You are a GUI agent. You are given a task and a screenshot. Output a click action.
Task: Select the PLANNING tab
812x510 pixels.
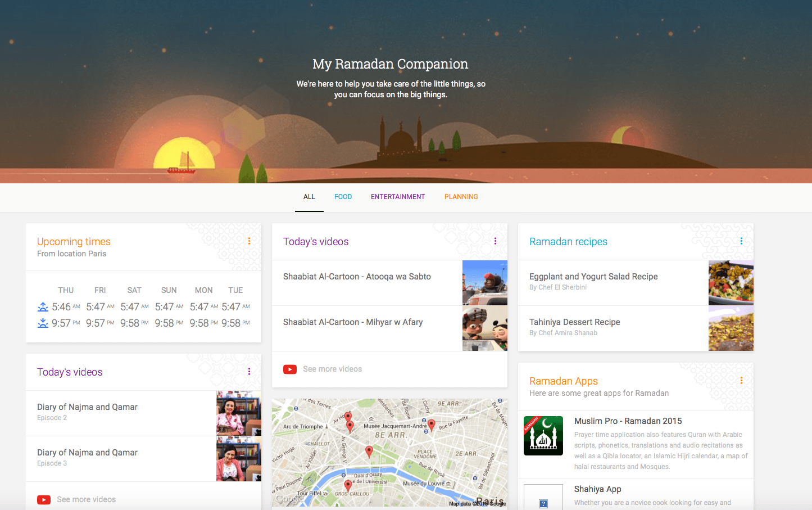(x=461, y=197)
